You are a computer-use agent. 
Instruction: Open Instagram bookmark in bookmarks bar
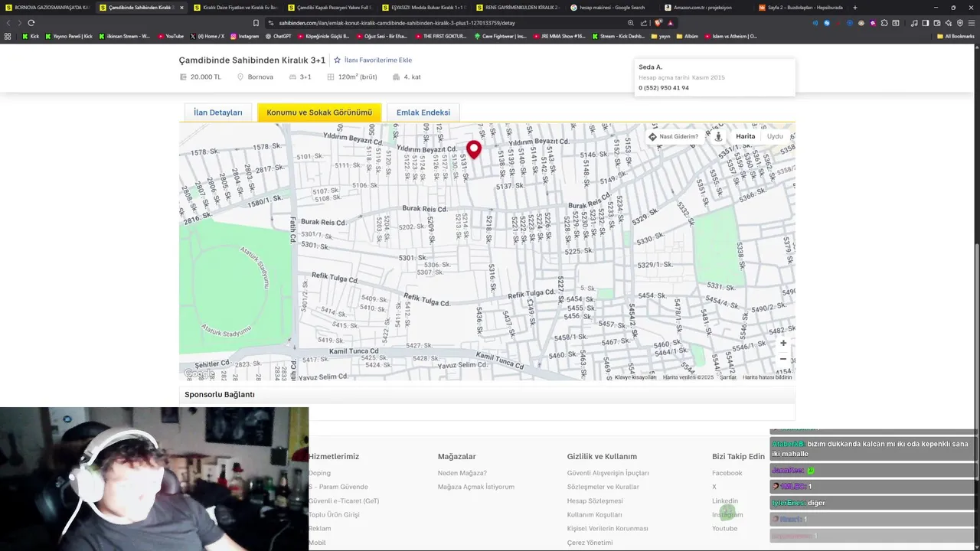coord(244,36)
